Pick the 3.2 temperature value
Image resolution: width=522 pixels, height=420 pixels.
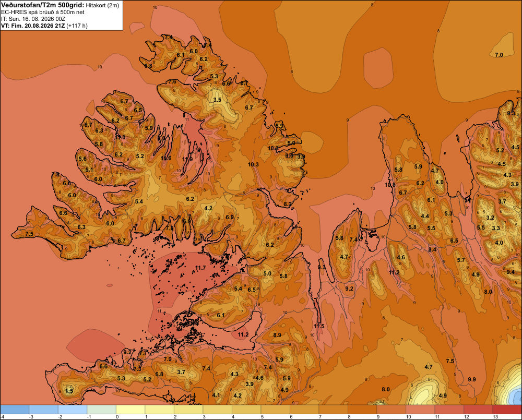[490, 218]
